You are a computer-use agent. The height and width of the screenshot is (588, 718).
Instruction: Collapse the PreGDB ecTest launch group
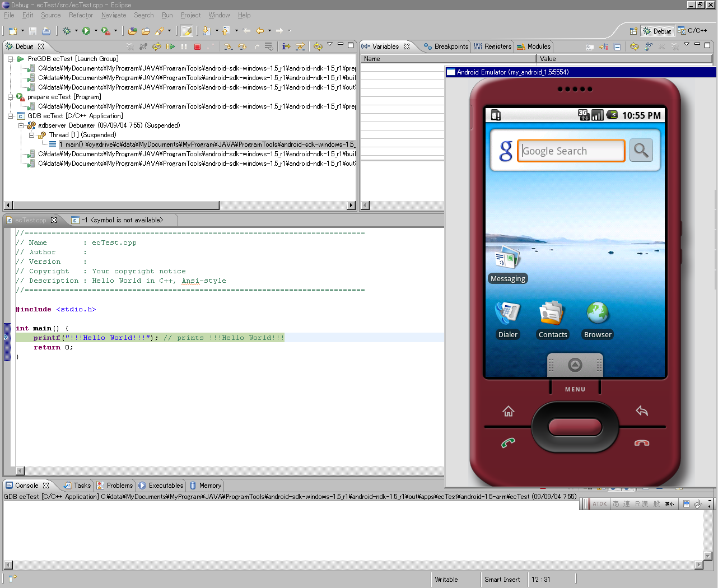pos(10,59)
